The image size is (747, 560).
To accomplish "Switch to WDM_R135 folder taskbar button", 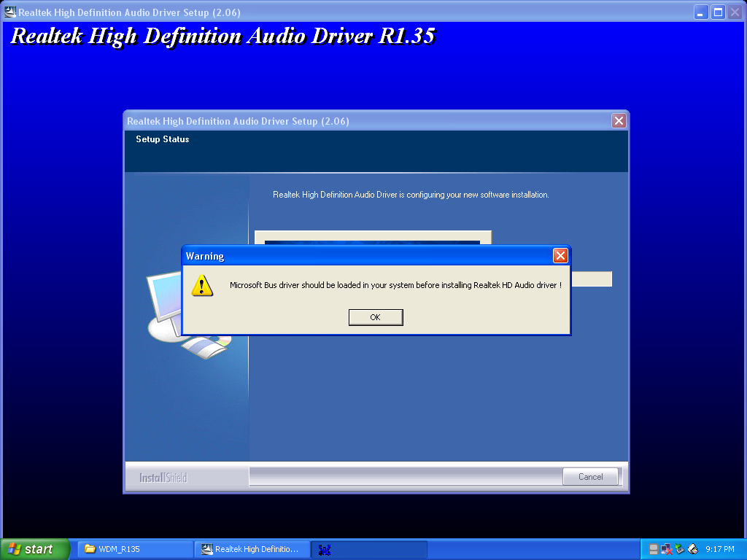I will click(135, 549).
